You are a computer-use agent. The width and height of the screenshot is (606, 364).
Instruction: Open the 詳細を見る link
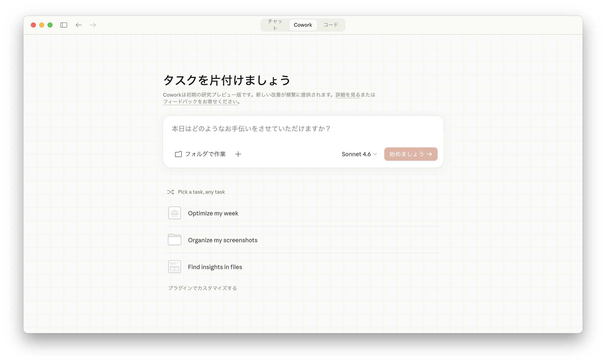click(348, 95)
